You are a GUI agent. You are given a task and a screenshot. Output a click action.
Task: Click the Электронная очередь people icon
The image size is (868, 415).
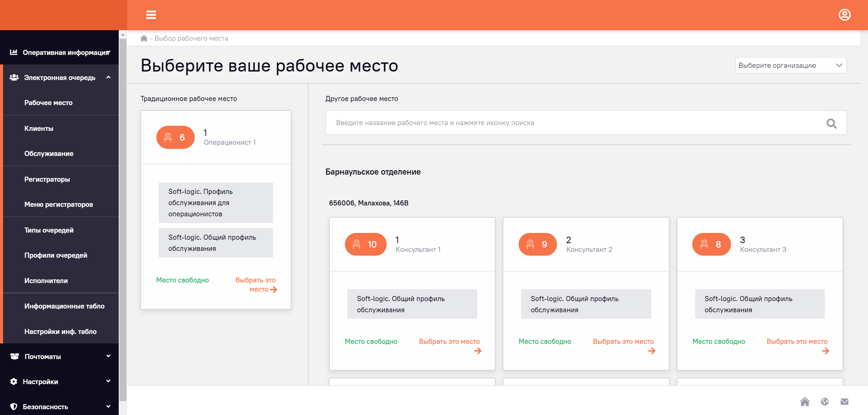point(14,78)
